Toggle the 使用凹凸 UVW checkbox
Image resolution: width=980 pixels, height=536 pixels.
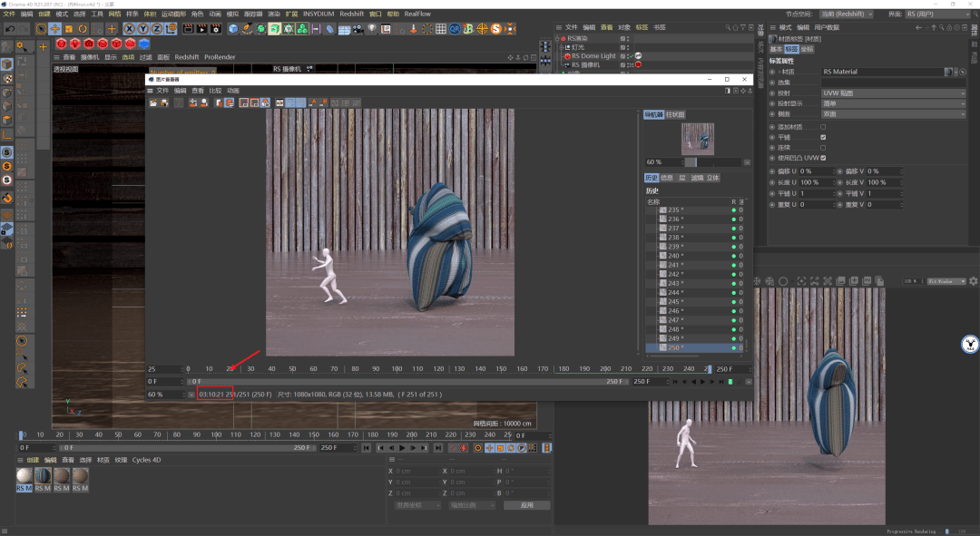[x=823, y=158]
